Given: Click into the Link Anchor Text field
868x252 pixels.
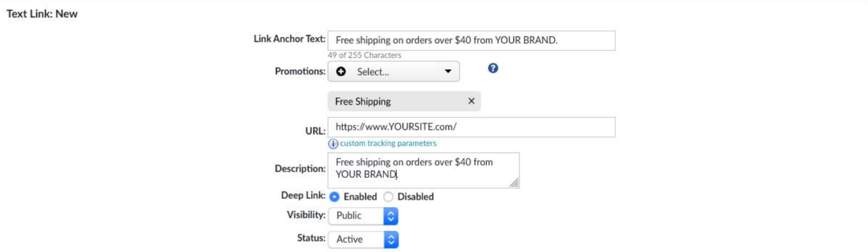Looking at the screenshot, I should click(471, 41).
